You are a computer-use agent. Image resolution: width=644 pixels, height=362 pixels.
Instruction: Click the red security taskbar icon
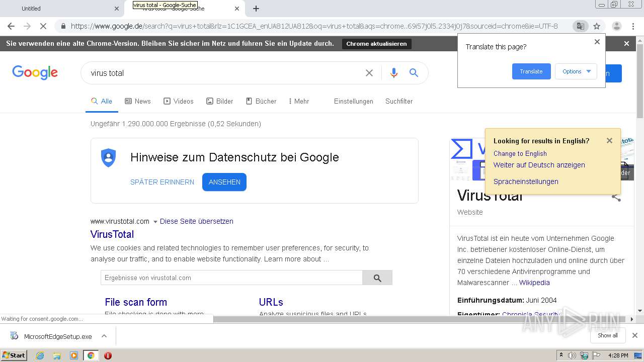point(108,355)
